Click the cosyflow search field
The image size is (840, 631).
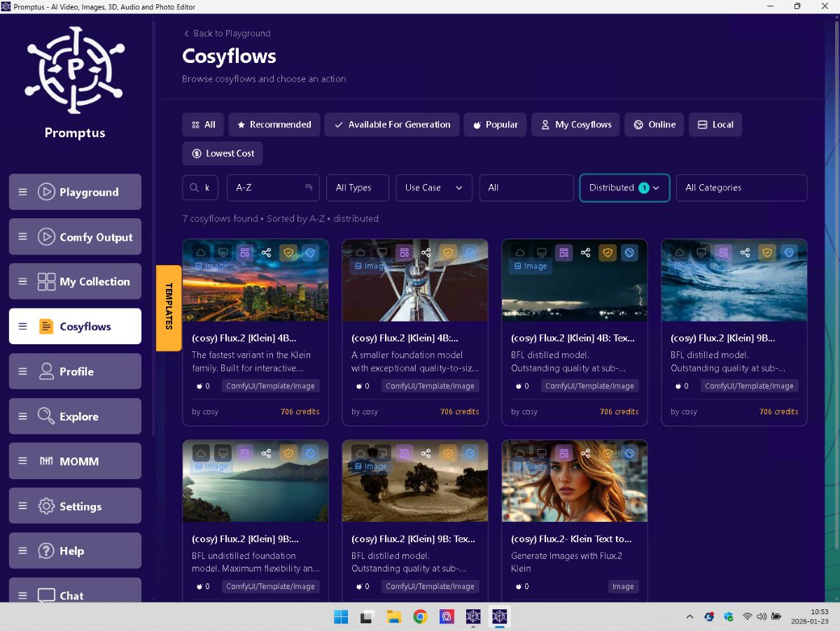200,187
